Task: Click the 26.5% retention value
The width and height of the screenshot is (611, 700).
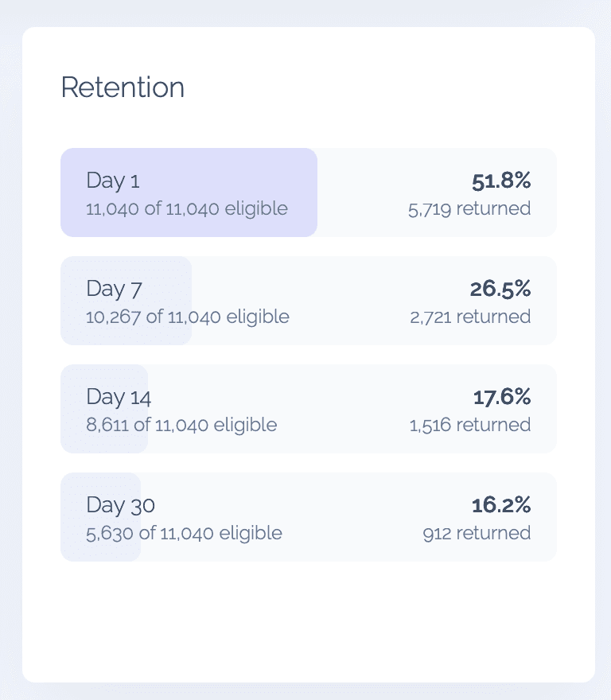Action: (x=500, y=289)
